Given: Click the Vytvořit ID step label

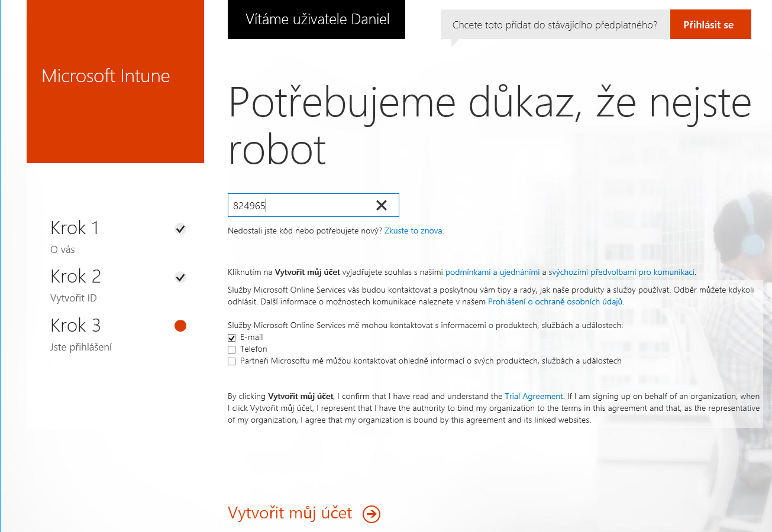Looking at the screenshot, I should 73,299.
